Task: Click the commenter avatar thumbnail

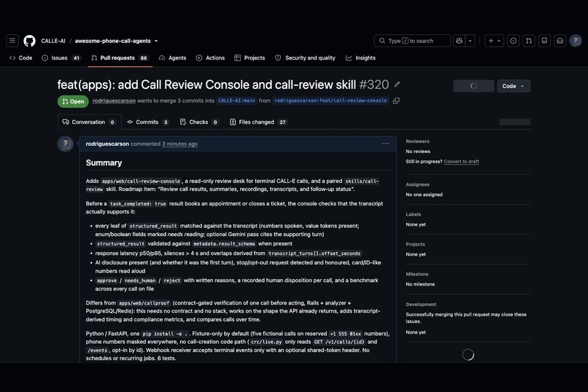Action: click(65, 144)
